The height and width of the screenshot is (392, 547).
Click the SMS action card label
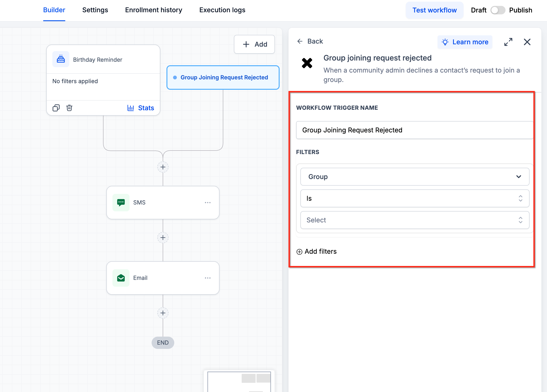point(139,203)
